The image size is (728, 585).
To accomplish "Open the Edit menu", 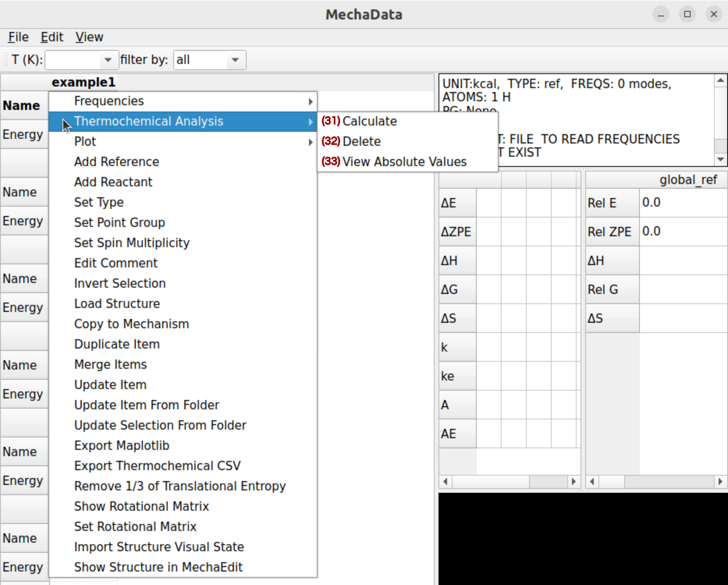I will pos(52,37).
